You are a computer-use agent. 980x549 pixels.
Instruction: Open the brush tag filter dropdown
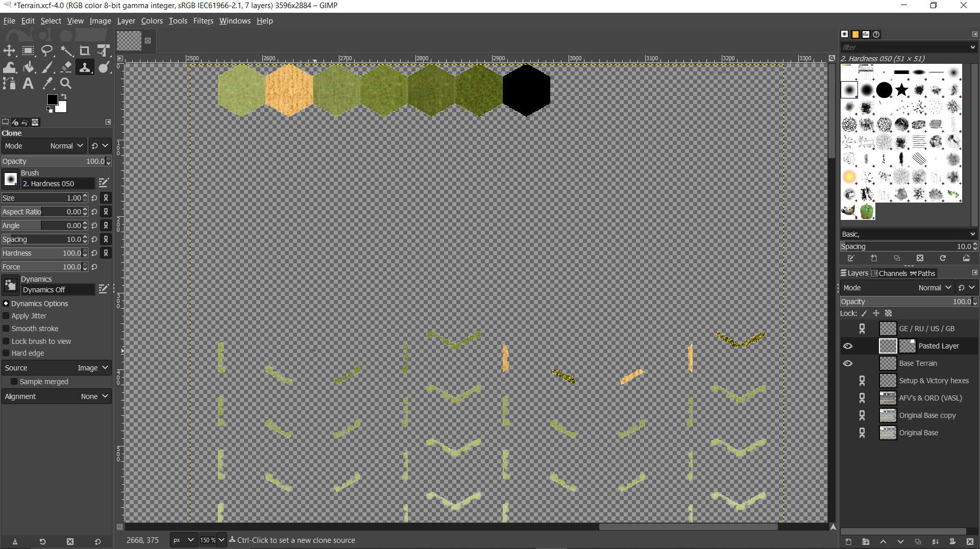point(973,47)
